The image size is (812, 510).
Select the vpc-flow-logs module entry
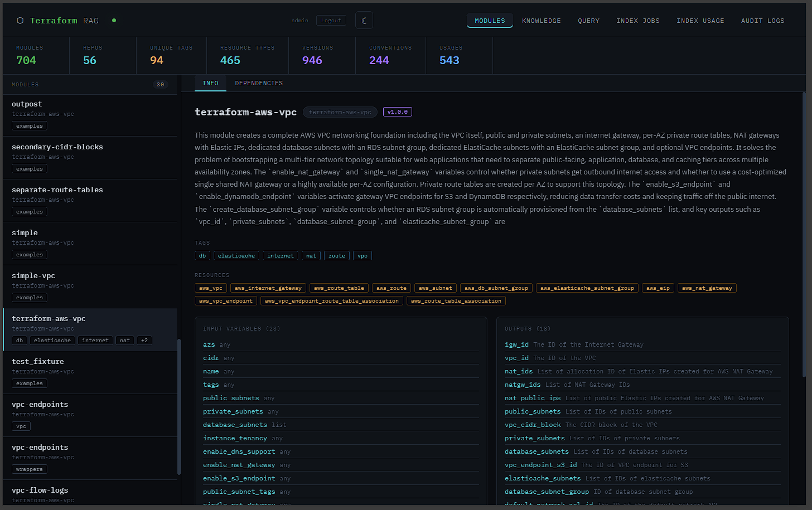[90, 493]
